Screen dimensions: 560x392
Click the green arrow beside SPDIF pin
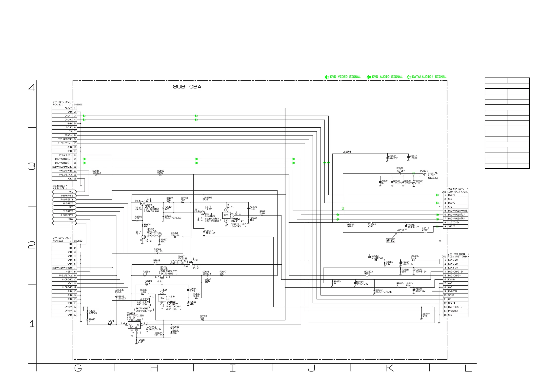438,227
